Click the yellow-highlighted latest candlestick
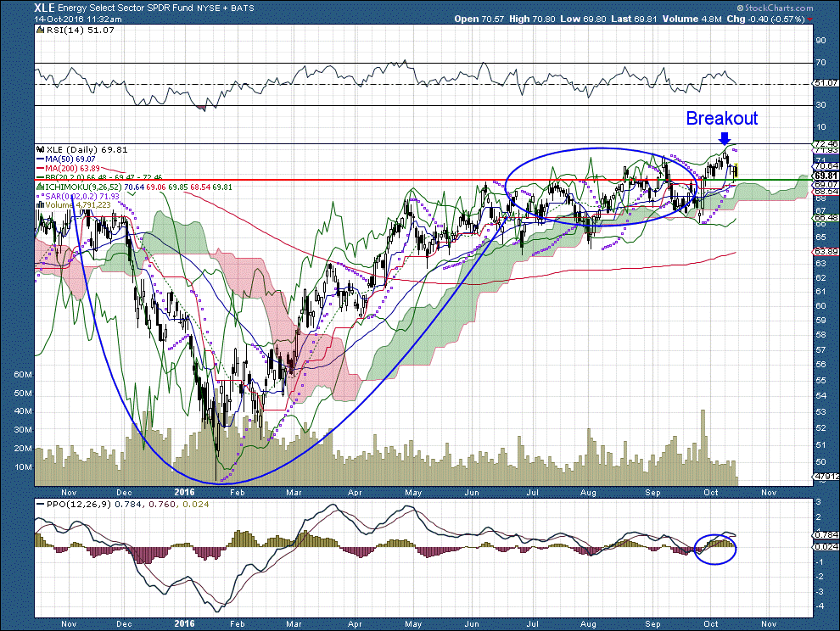The height and width of the screenshot is (631, 840). click(x=736, y=170)
